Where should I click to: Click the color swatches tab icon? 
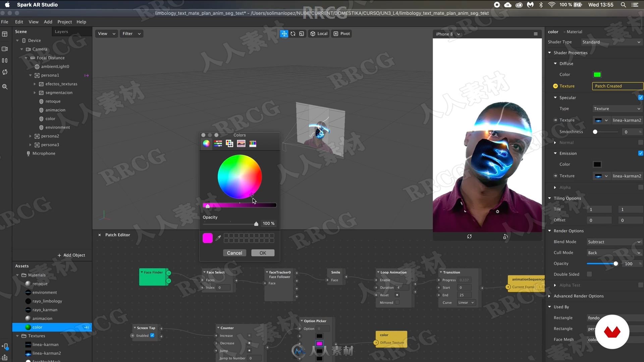click(x=229, y=143)
